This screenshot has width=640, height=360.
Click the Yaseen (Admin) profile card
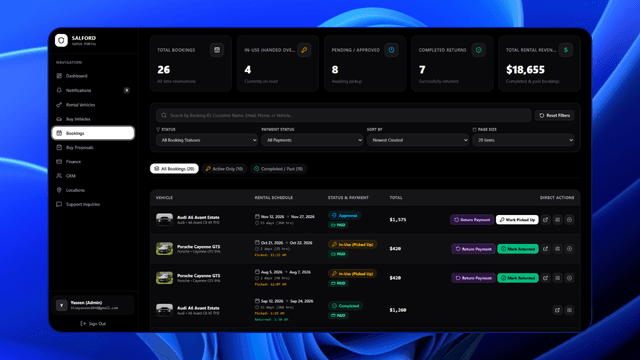click(x=93, y=305)
